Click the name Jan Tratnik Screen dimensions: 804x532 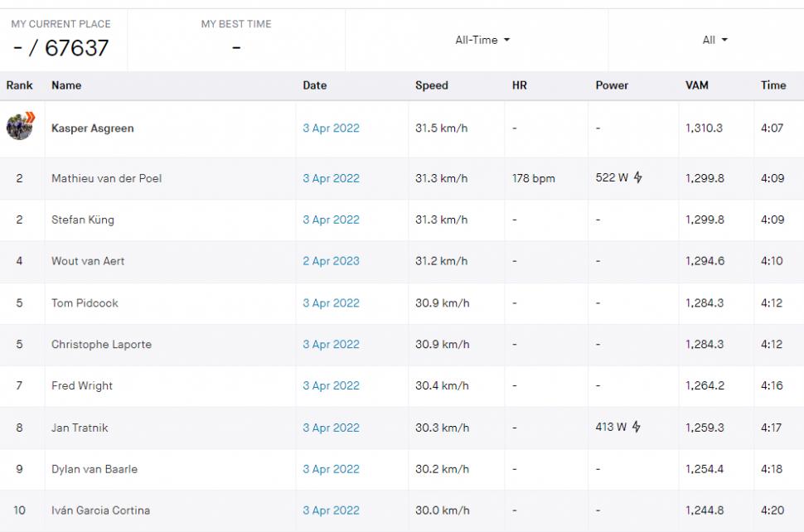(80, 428)
